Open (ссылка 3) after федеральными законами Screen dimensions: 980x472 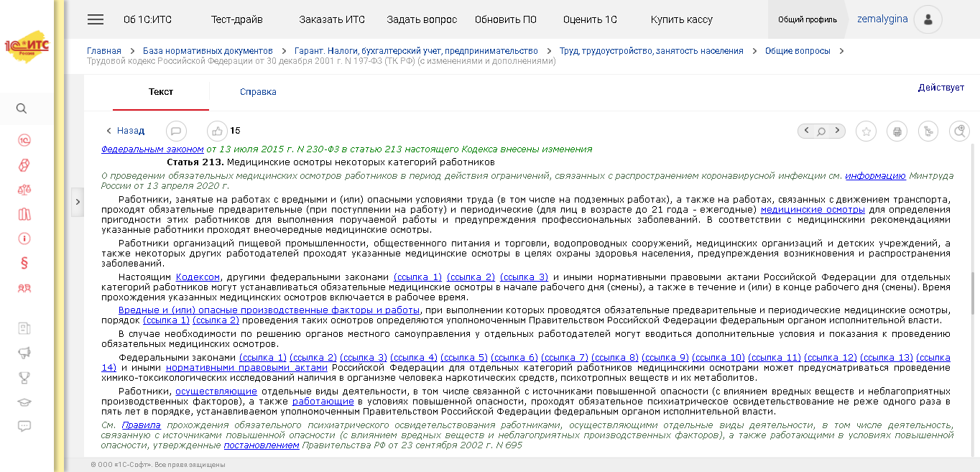click(524, 277)
